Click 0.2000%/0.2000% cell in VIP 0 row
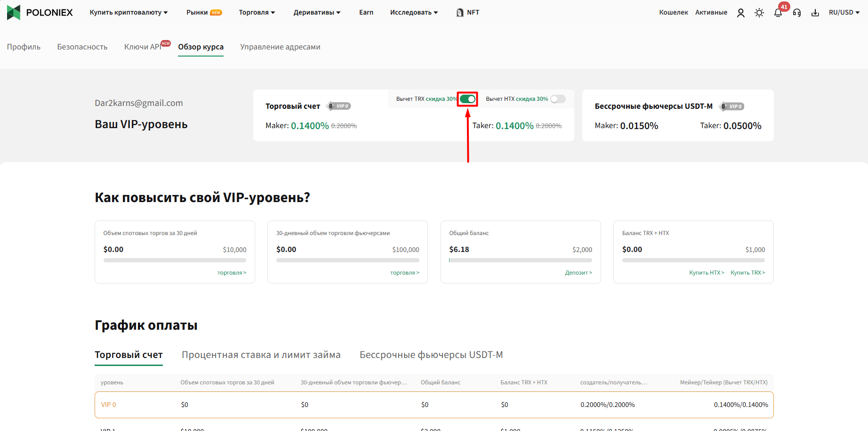The width and height of the screenshot is (868, 431). tap(608, 405)
